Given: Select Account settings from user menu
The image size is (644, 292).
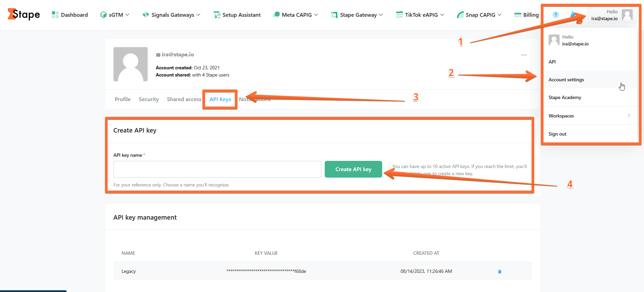Looking at the screenshot, I should click(566, 80).
